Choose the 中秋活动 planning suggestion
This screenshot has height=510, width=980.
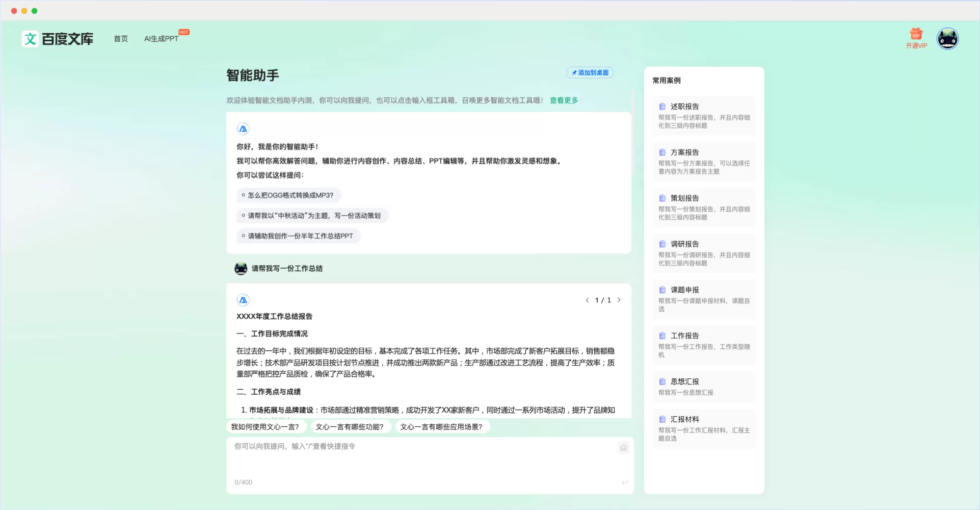pyautogui.click(x=312, y=216)
